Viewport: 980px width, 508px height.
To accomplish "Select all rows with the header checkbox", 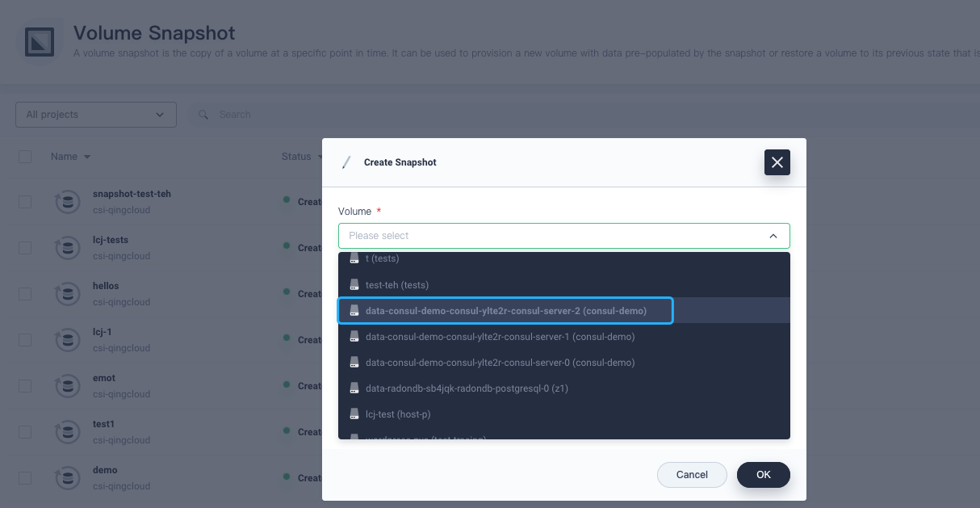I will tap(24, 156).
